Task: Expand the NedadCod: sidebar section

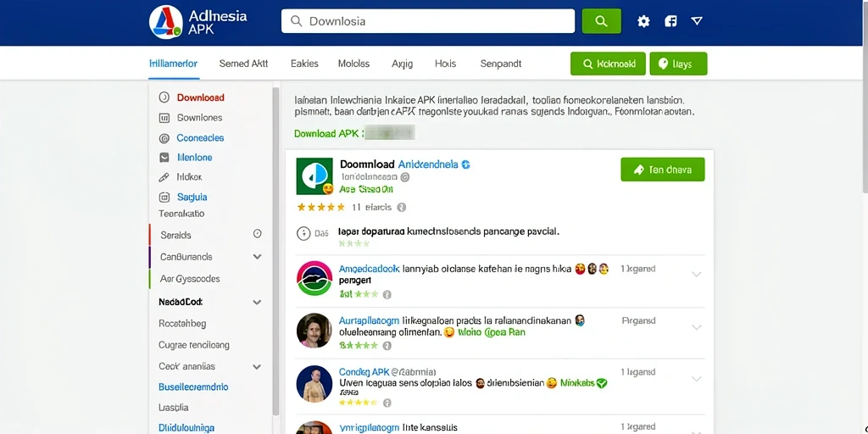Action: pos(257,303)
